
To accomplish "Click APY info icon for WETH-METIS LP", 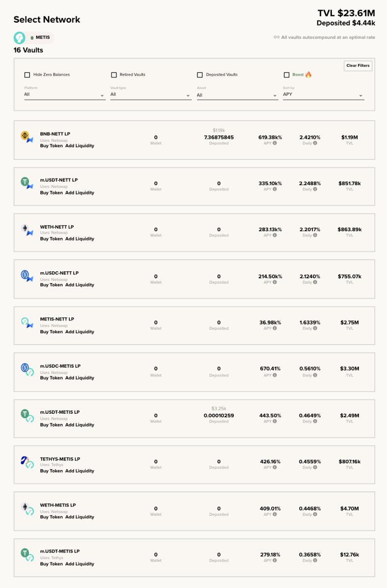I will coord(275,514).
